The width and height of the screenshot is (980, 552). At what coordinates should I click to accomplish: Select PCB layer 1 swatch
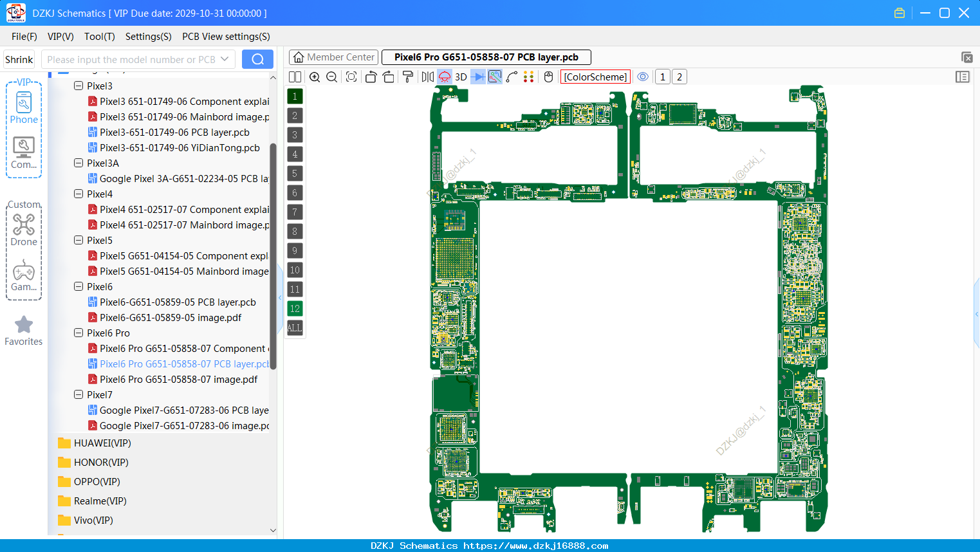[295, 96]
